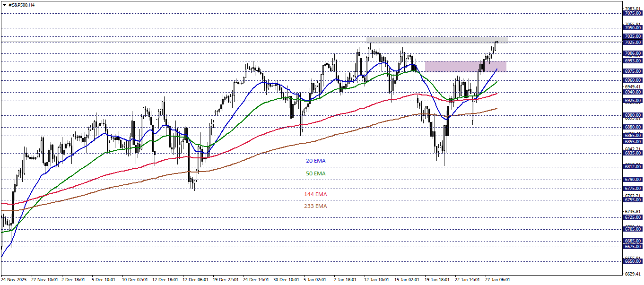Select the upper gray resistance zone near 7035
This screenshot has width=644, height=285.
pos(435,40)
